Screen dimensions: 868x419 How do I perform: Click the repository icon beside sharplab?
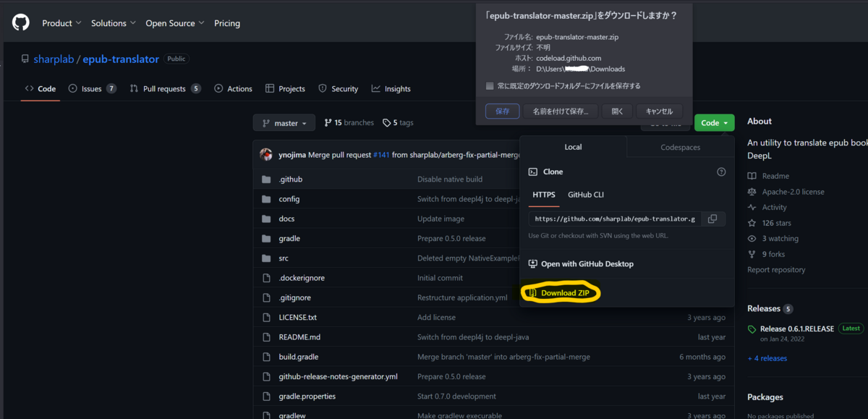(x=25, y=59)
